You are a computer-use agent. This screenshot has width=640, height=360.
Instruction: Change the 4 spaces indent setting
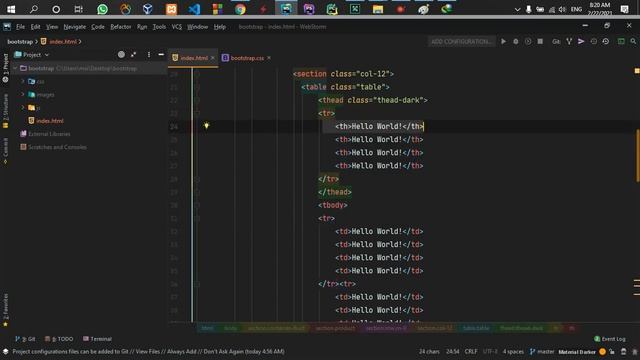(513, 351)
